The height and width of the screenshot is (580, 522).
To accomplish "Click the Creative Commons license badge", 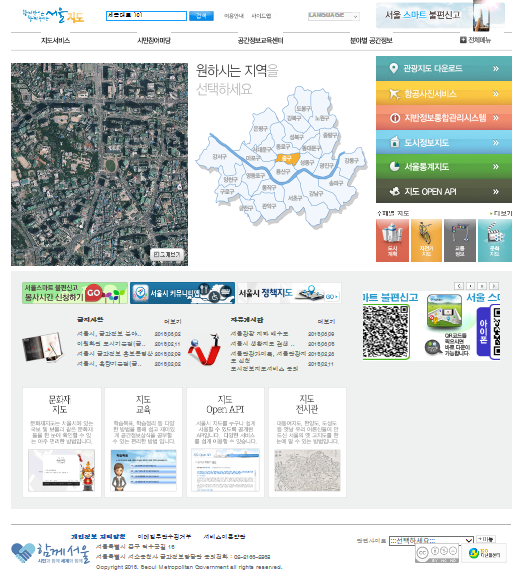I will tap(437, 553).
